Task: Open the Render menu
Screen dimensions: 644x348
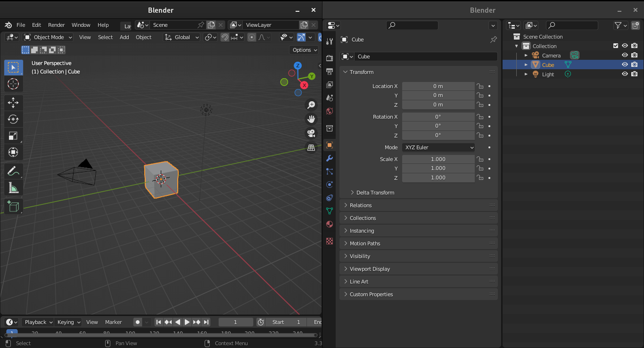Action: (x=56, y=25)
